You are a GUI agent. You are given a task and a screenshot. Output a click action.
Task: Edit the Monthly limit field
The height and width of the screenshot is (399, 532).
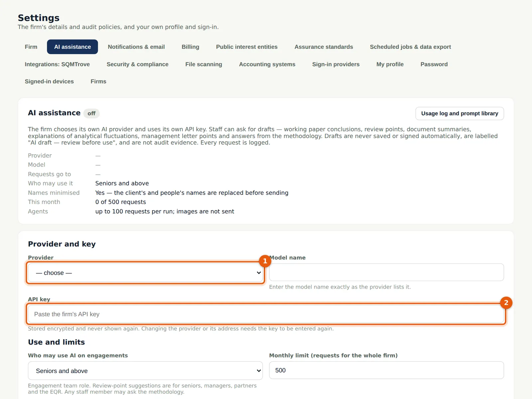386,370
